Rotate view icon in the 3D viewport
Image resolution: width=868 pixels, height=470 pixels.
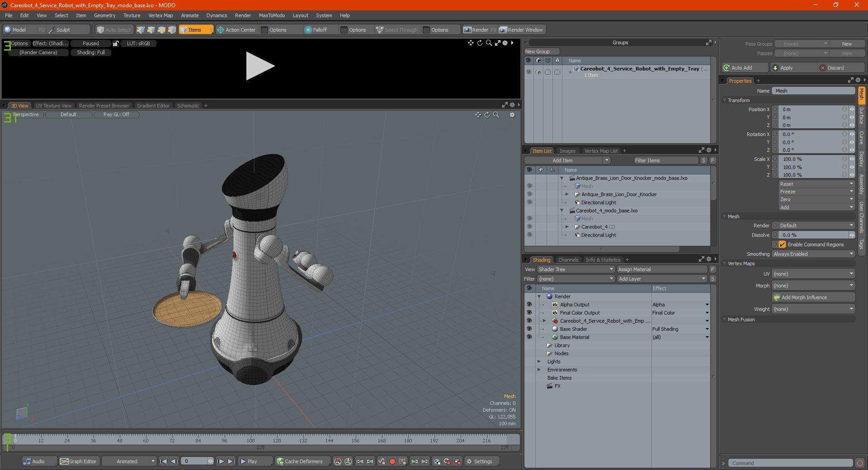coord(487,115)
